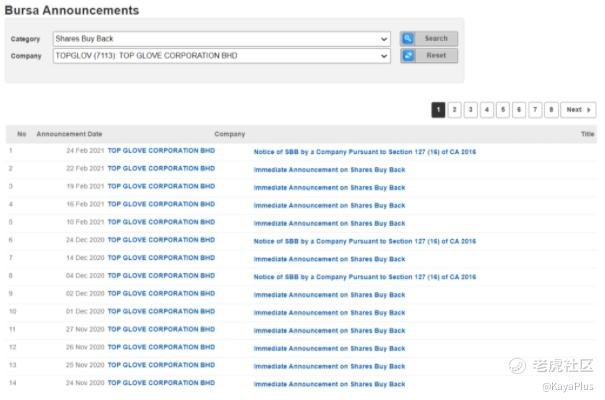The height and width of the screenshot is (400, 605).
Task: Open the 26 Nov 2020 Immediate Announcement link
Action: [x=330, y=348]
